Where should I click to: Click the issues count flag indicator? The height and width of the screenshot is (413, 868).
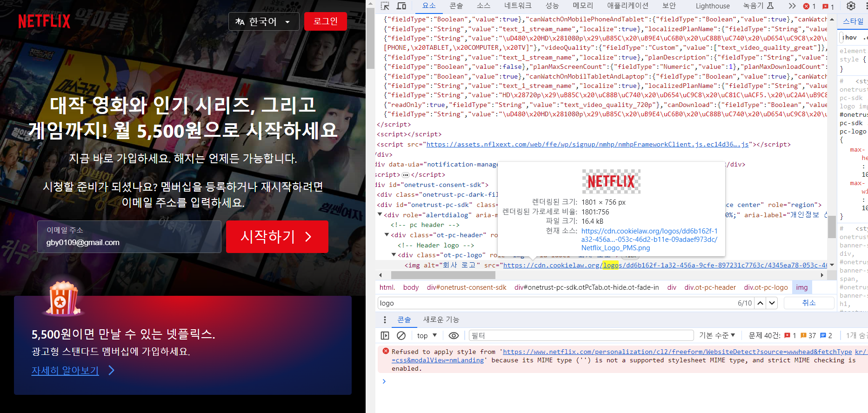click(828, 6)
